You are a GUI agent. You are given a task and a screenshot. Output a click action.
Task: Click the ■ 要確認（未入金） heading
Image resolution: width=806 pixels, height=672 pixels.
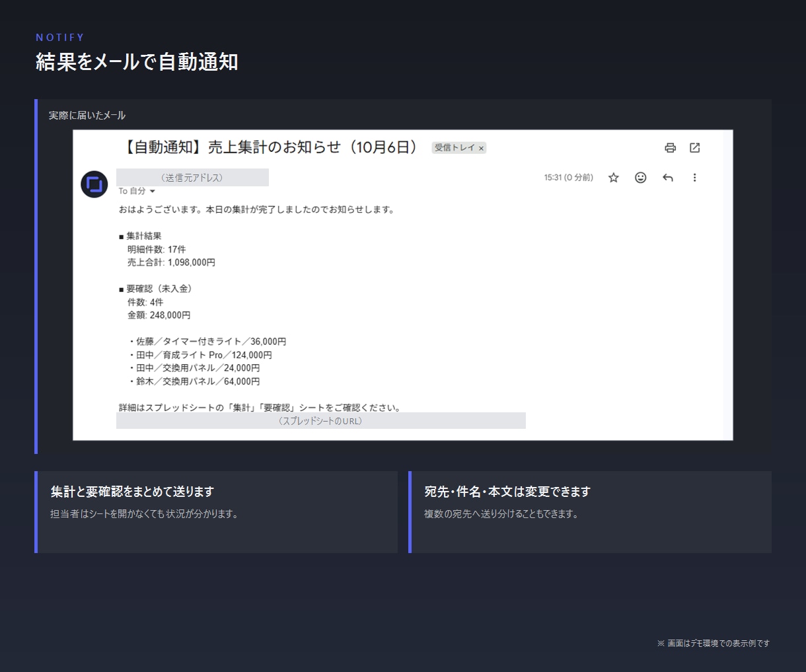tap(157, 289)
